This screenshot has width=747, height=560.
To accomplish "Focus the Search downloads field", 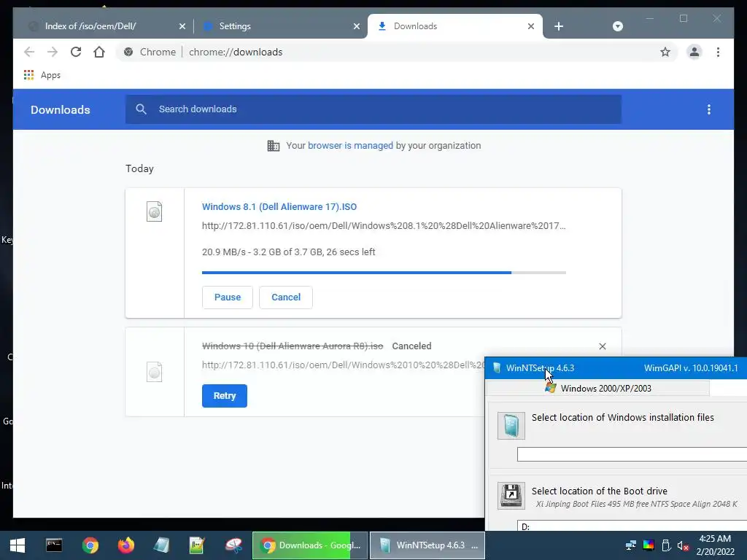I will click(373, 109).
